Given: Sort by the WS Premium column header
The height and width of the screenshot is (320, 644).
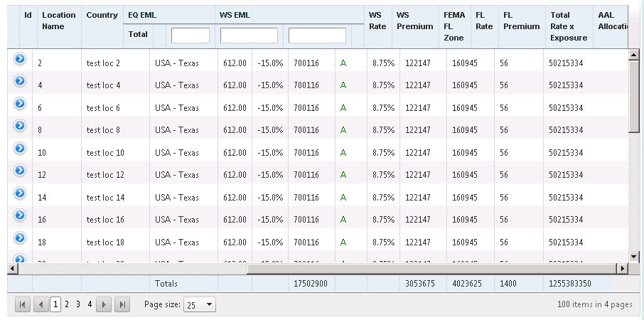Looking at the screenshot, I should click(414, 21).
